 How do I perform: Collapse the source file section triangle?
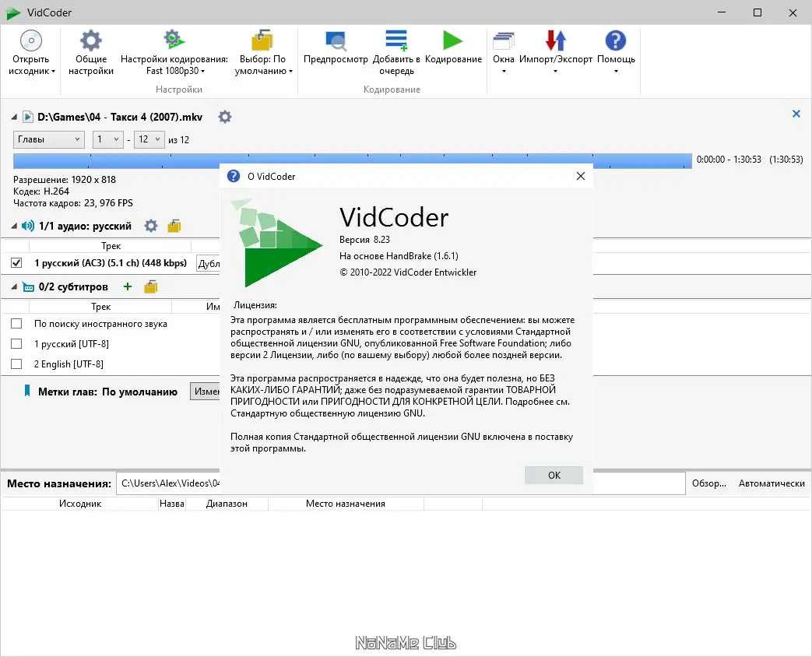(x=15, y=118)
